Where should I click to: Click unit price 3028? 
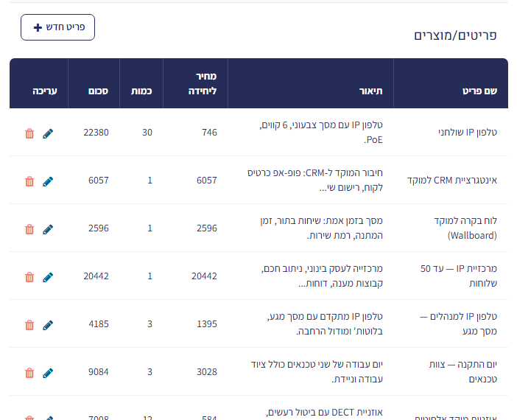point(207,372)
